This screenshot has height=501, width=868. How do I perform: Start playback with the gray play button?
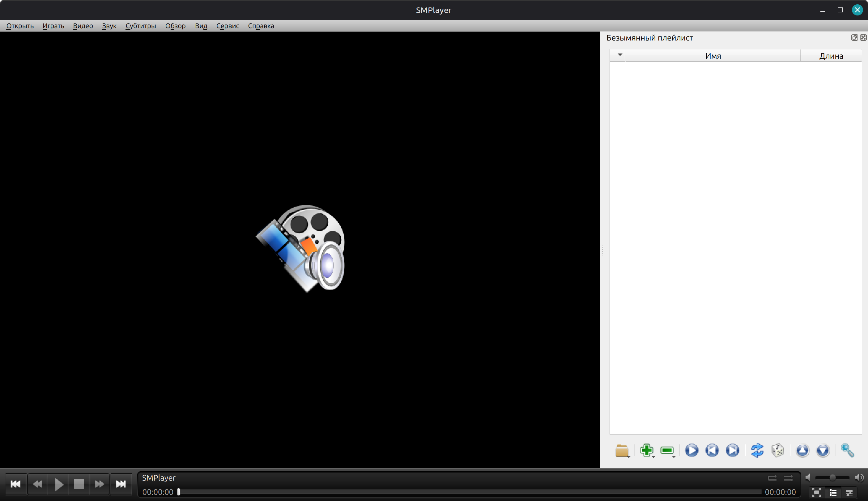(x=59, y=484)
